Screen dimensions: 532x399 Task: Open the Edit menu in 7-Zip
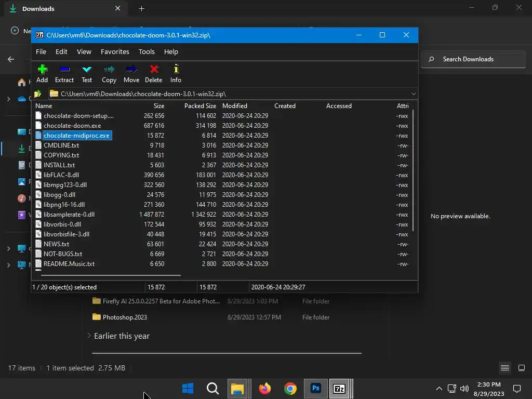pos(61,51)
